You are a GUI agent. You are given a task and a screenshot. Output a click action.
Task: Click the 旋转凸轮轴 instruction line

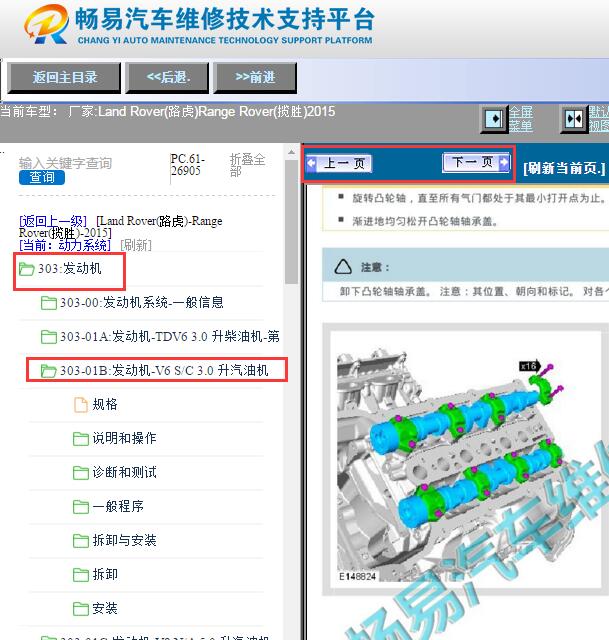478,198
